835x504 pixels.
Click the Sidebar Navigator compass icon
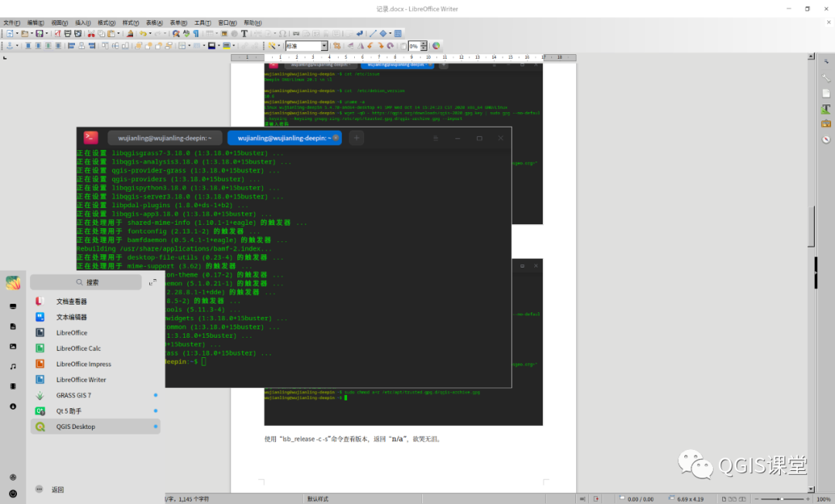coord(826,139)
